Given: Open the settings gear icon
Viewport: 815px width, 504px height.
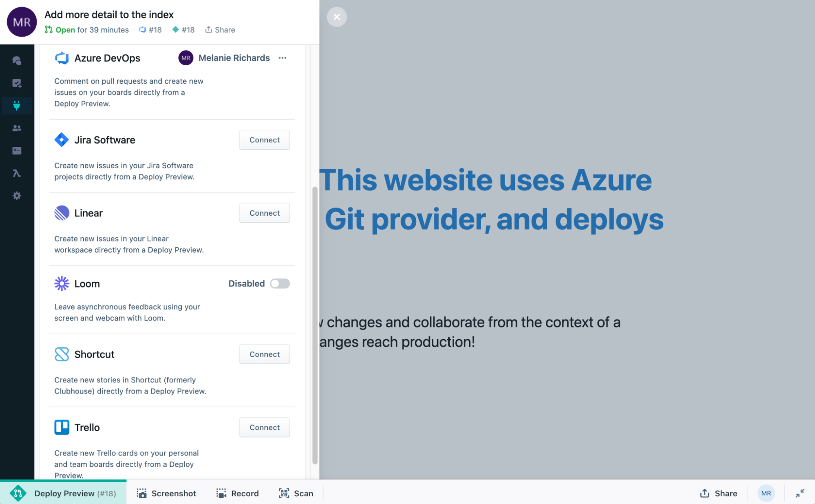Looking at the screenshot, I should (17, 196).
